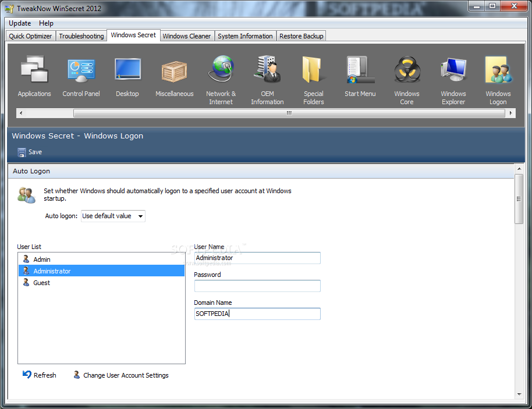Open the Applications category icon

pos(34,69)
